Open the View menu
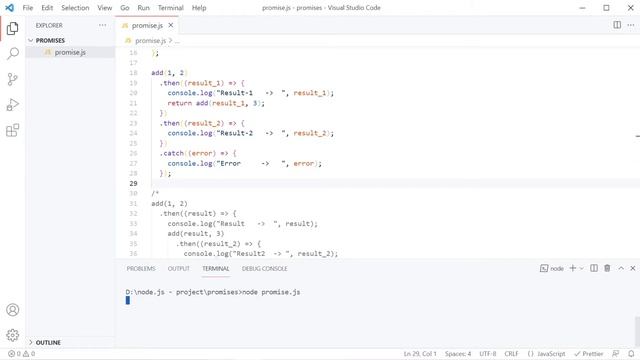 pos(104,8)
